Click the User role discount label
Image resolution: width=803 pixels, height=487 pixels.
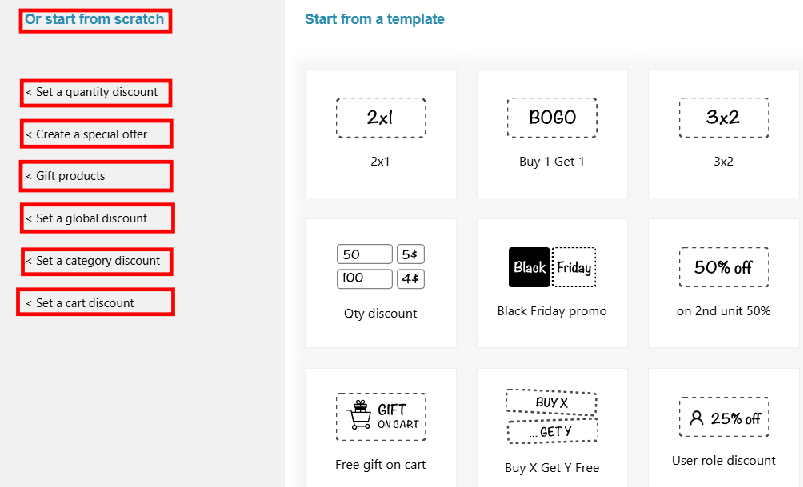point(723,461)
